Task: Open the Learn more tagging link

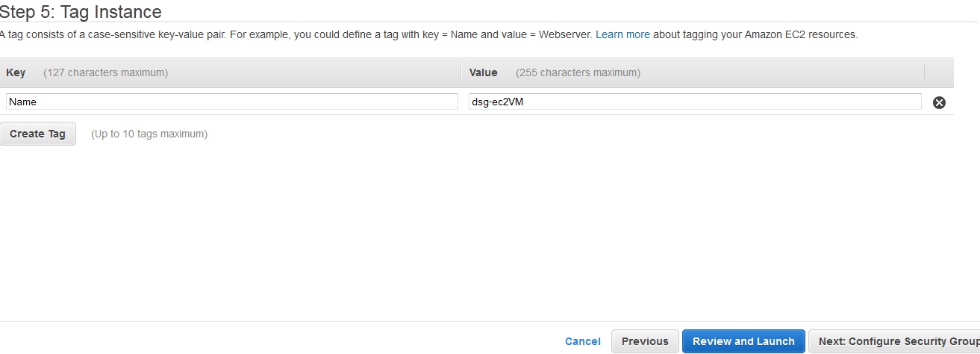Action: click(622, 34)
